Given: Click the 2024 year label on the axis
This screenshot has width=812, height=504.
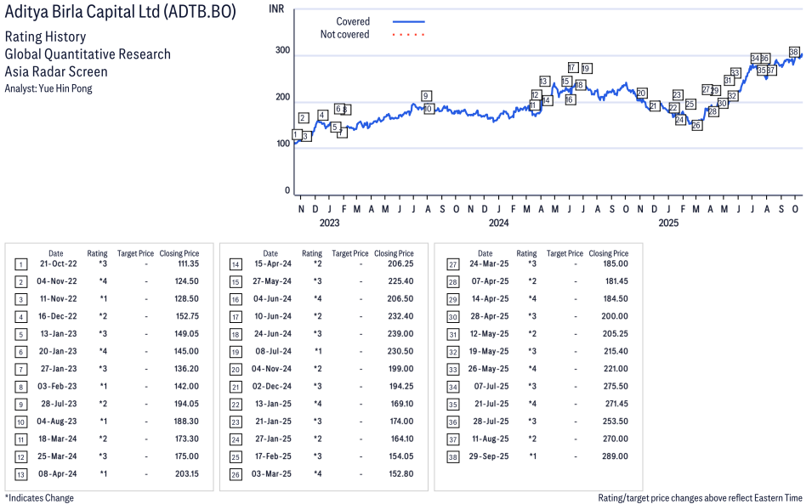Looking at the screenshot, I should click(498, 224).
